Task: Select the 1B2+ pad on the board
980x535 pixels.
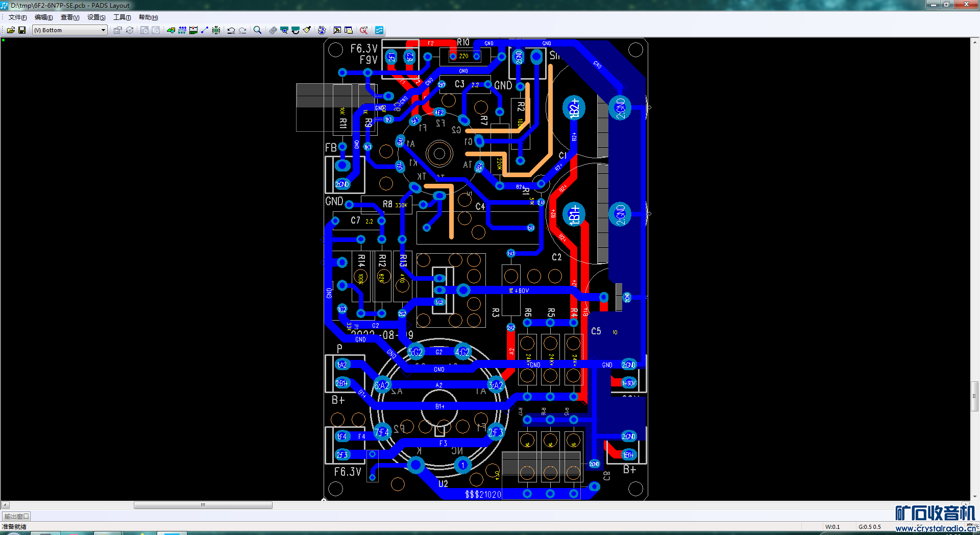Action: click(x=574, y=108)
